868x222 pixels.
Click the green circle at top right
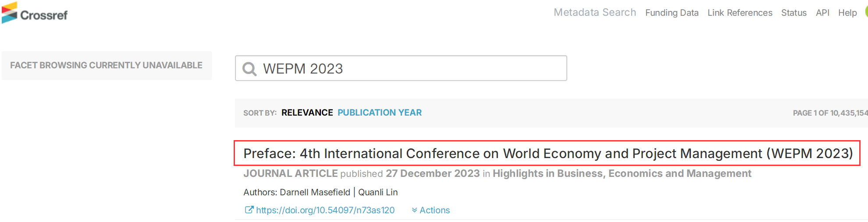866,12
